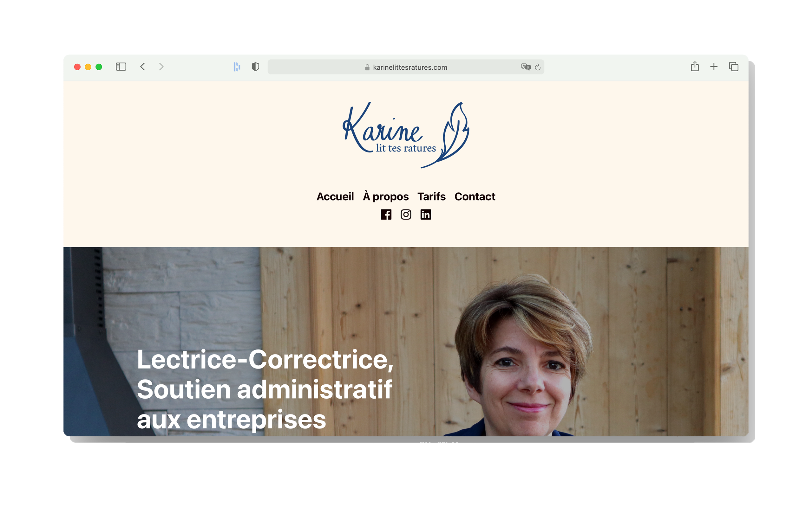This screenshot has height=507, width=812.
Task: Open the share sheet icon
Action: coord(695,67)
